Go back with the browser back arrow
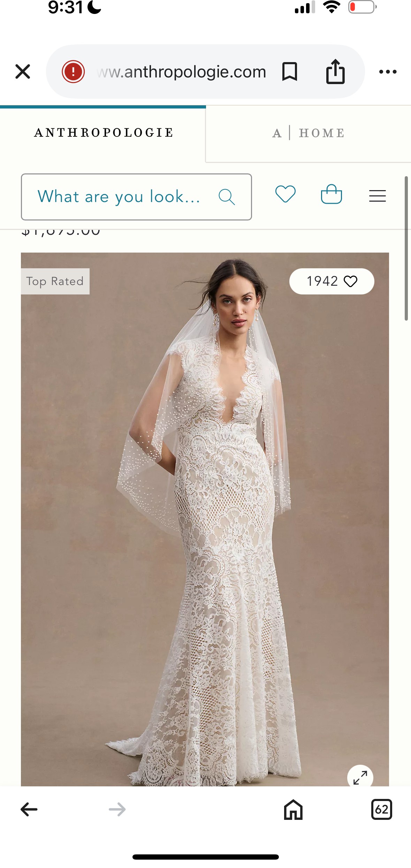 tap(29, 809)
